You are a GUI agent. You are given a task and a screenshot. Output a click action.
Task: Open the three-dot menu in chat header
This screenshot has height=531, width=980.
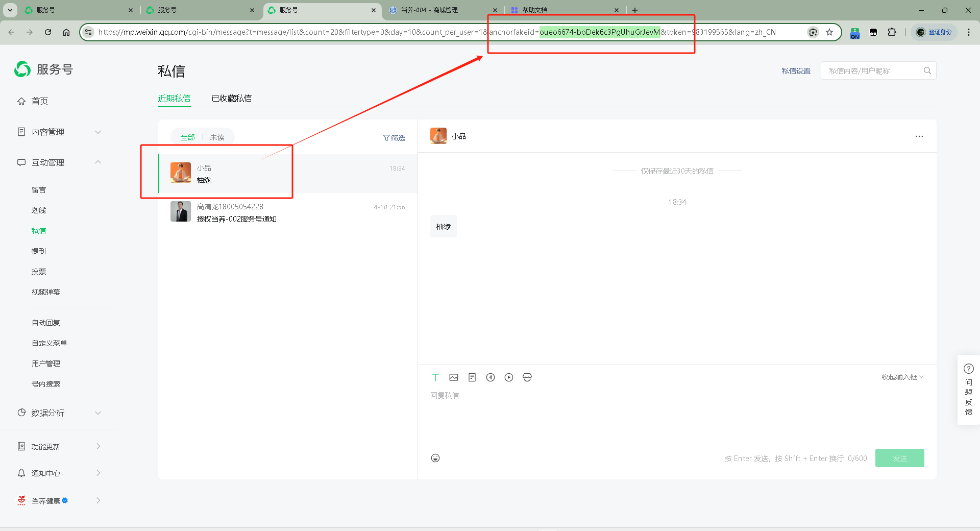tap(919, 136)
